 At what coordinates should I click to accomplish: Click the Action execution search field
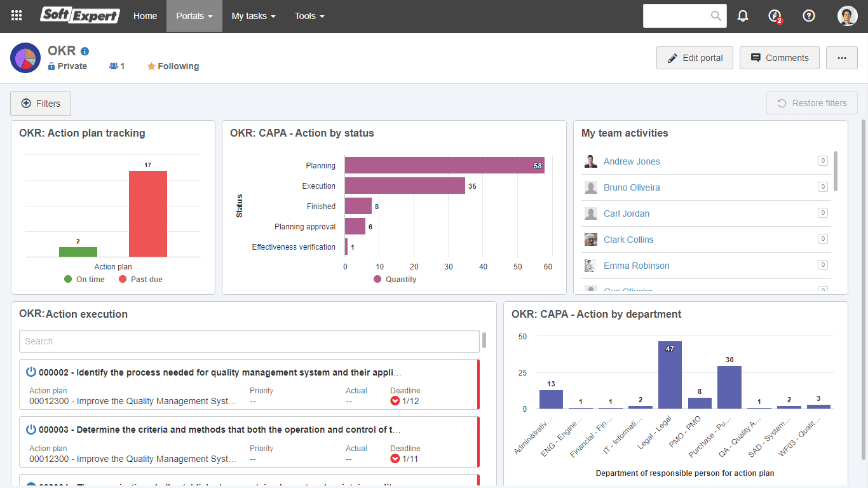coord(249,341)
